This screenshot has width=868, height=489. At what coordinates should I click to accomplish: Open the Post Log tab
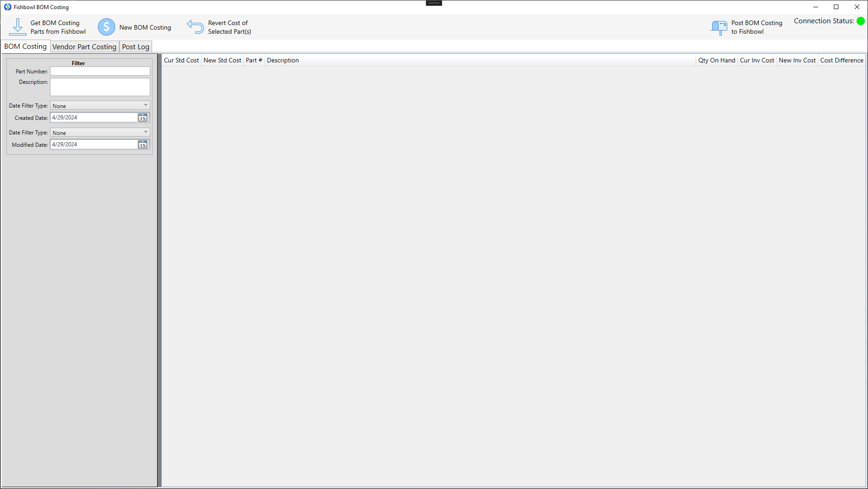pos(135,46)
